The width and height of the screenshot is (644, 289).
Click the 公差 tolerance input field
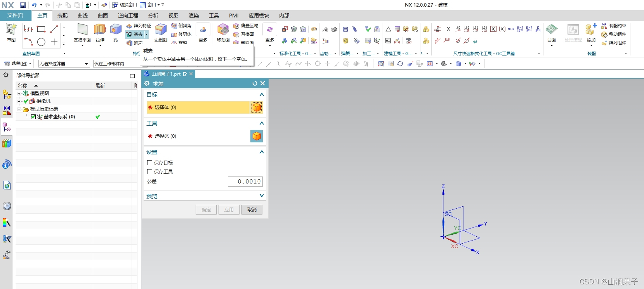(245, 182)
